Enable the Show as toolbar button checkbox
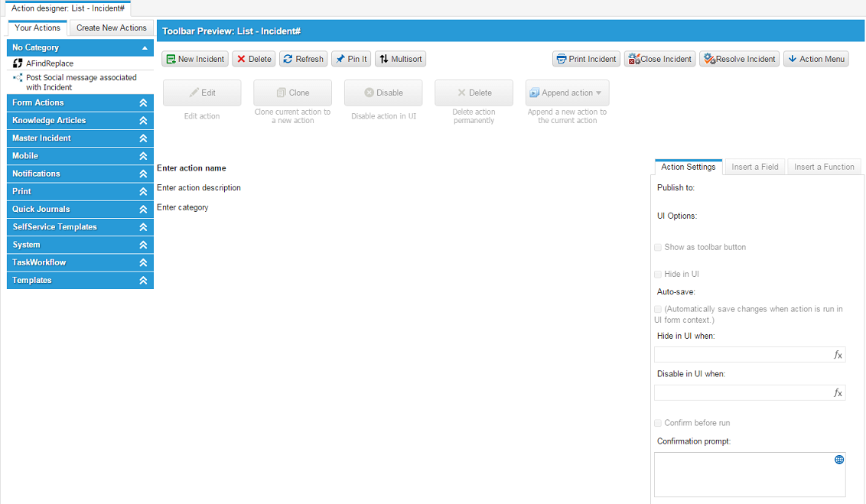 point(658,247)
